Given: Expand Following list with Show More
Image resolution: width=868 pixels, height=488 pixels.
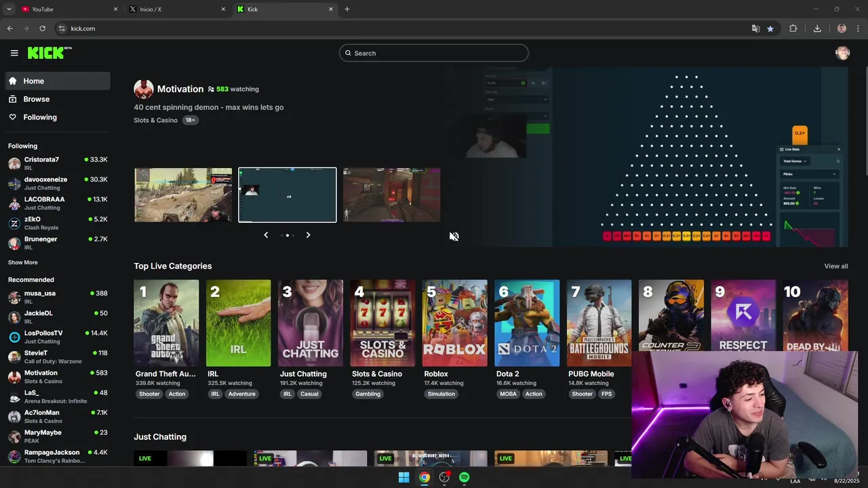Looking at the screenshot, I should pos(23,262).
